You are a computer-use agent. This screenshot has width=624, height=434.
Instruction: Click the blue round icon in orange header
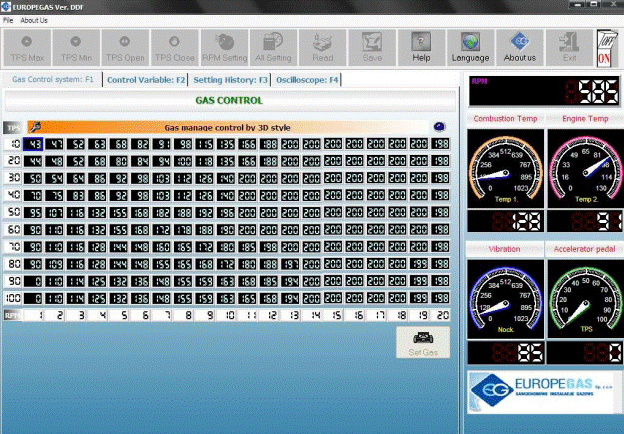(439, 127)
